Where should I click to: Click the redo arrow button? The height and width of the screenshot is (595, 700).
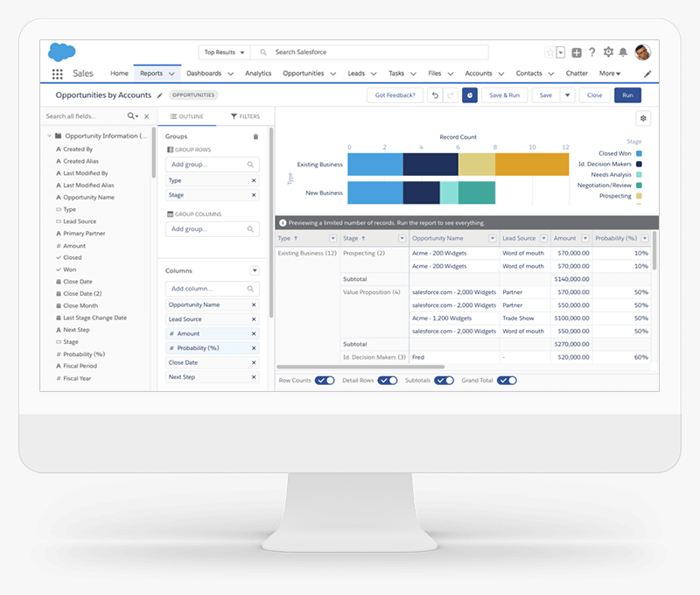pos(451,95)
